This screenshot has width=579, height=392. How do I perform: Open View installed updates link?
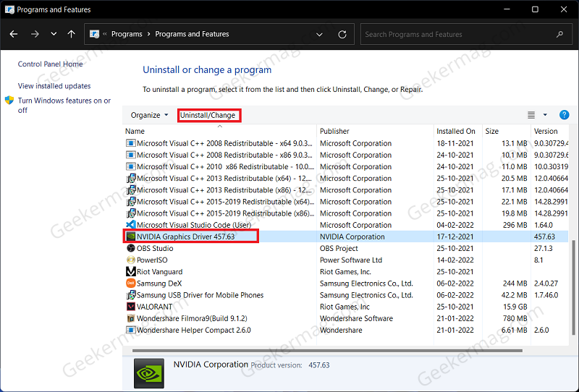coord(54,86)
